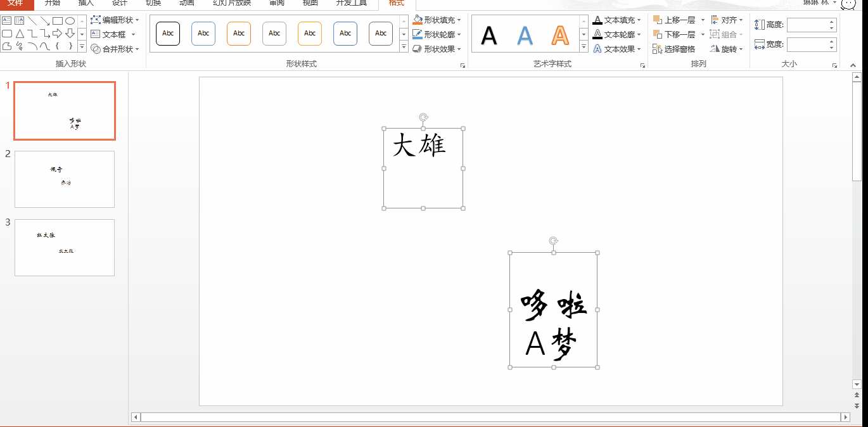The height and width of the screenshot is (427, 868).
Task: Select the oval shape from 插入形状 gallery
Action: pos(70,21)
